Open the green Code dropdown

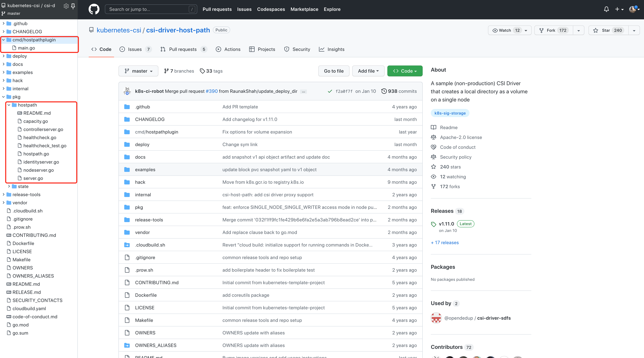click(405, 71)
